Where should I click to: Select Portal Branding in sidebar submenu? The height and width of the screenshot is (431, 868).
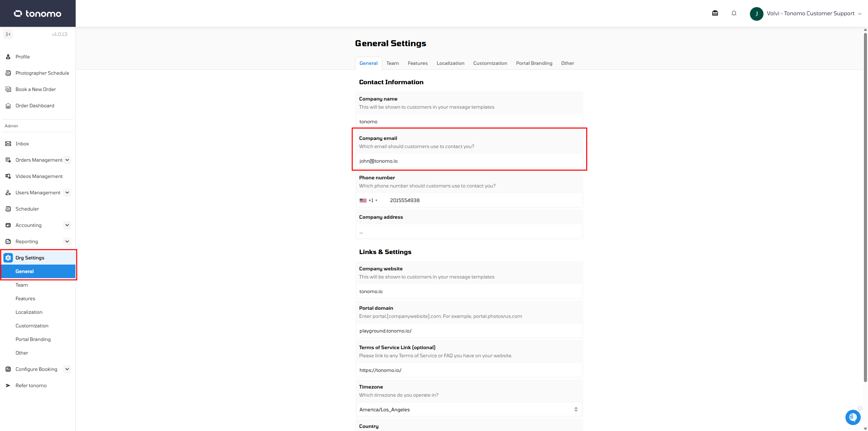33,339
